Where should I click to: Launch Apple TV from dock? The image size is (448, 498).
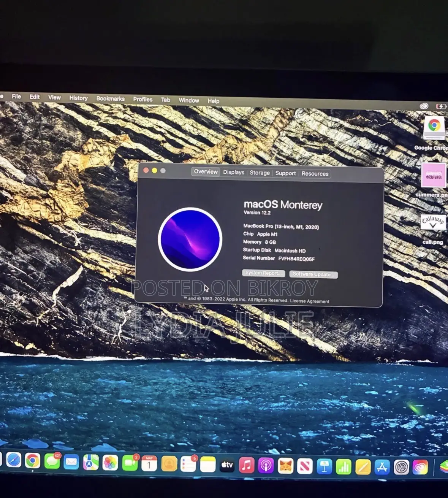pyautogui.click(x=227, y=465)
